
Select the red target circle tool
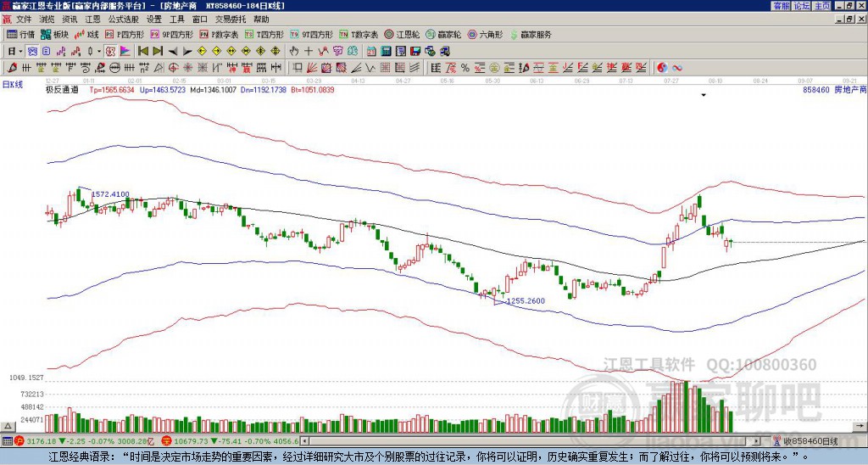(x=173, y=68)
